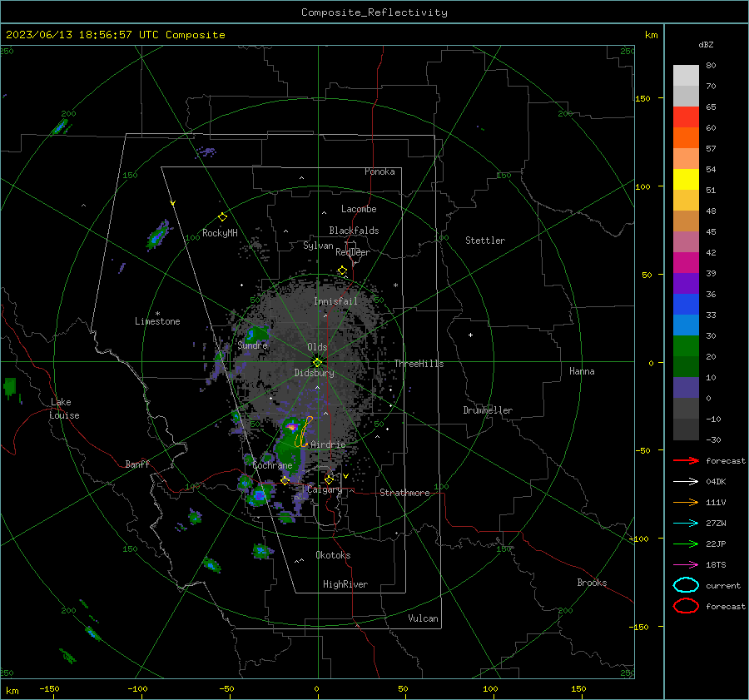The height and width of the screenshot is (700, 749).
Task: Click the orange 111V arrow legend icon
Action: coord(686,502)
